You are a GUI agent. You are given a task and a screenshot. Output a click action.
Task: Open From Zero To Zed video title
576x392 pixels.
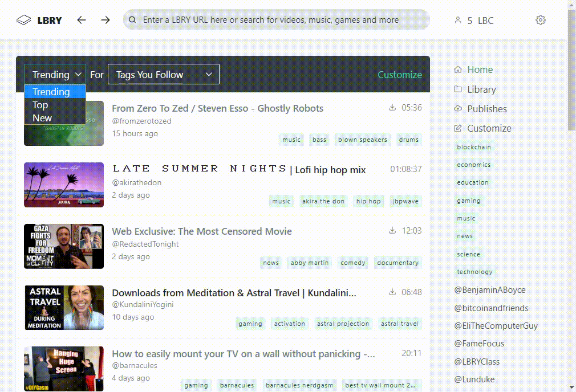[x=217, y=108]
